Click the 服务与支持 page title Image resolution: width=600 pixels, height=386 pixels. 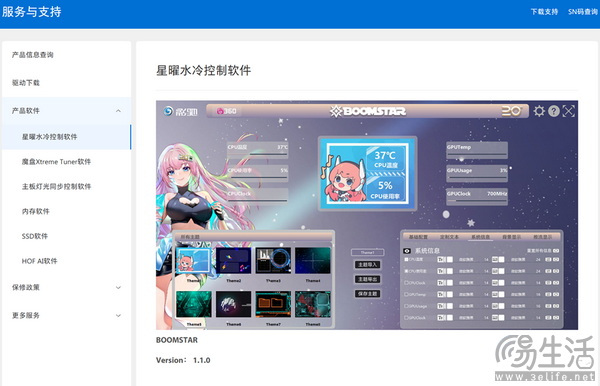pos(31,11)
